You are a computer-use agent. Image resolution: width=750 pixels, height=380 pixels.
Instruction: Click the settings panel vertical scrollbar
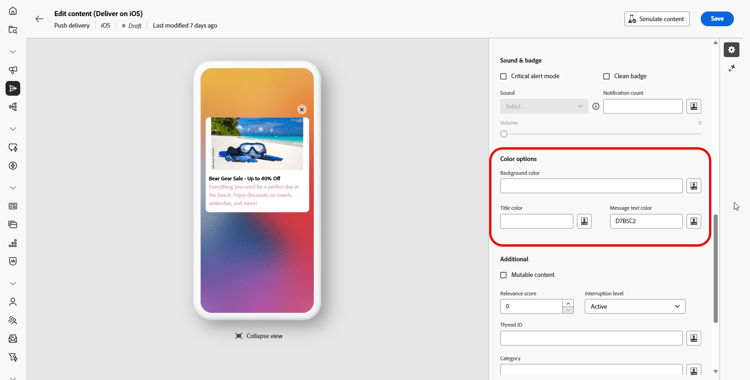coord(716,268)
